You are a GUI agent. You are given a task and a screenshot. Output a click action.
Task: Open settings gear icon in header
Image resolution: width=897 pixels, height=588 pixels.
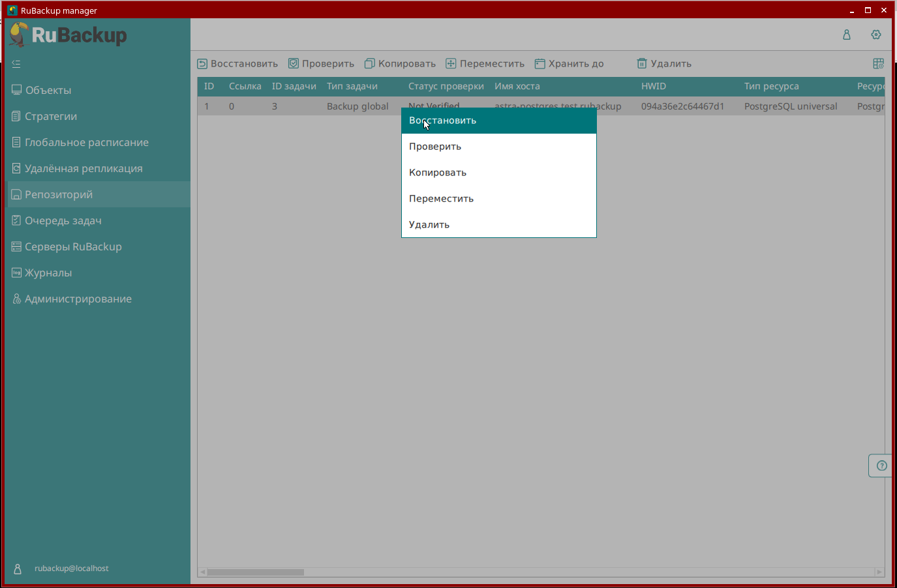click(876, 35)
